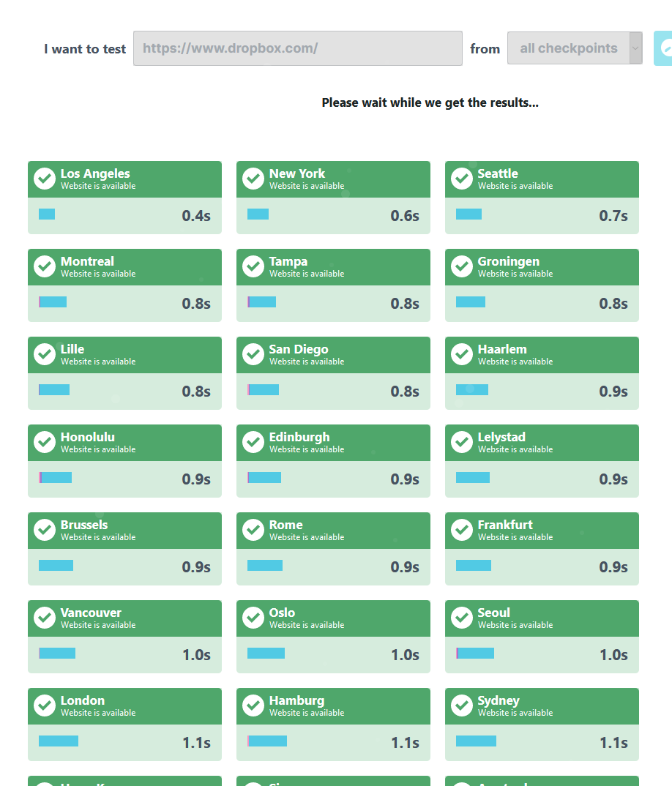This screenshot has height=786, width=672.
Task: Click the Hamburg result card title
Action: tap(296, 700)
